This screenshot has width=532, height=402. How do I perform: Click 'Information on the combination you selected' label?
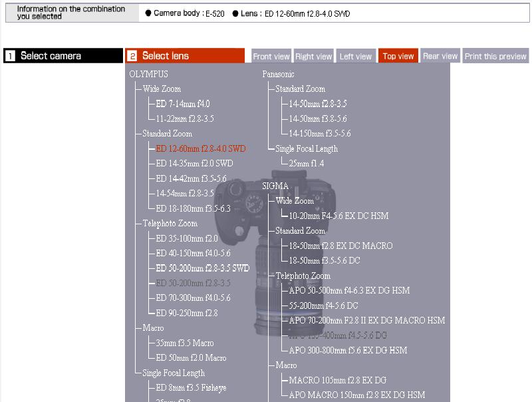[x=71, y=13]
